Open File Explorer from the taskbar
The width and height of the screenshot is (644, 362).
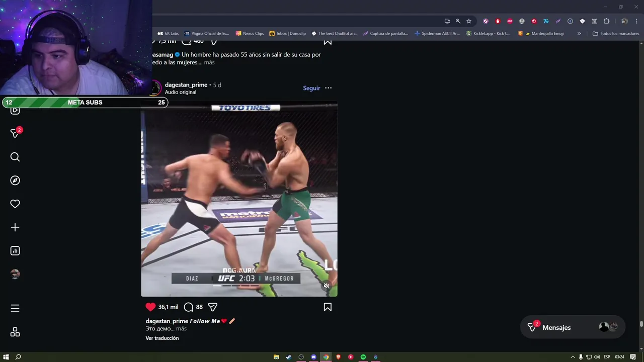276,357
